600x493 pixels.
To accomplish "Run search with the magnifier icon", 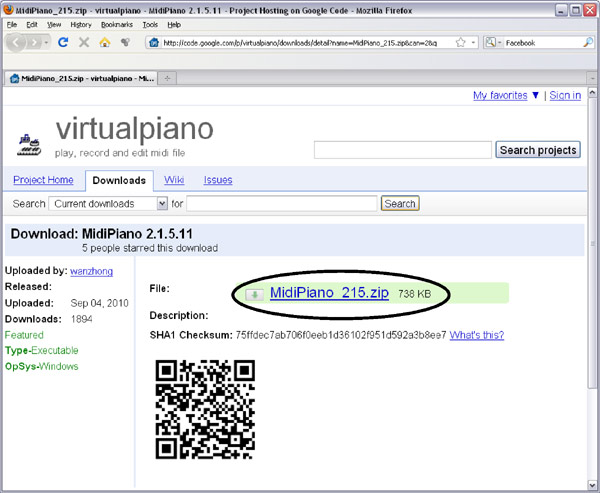I will [588, 42].
